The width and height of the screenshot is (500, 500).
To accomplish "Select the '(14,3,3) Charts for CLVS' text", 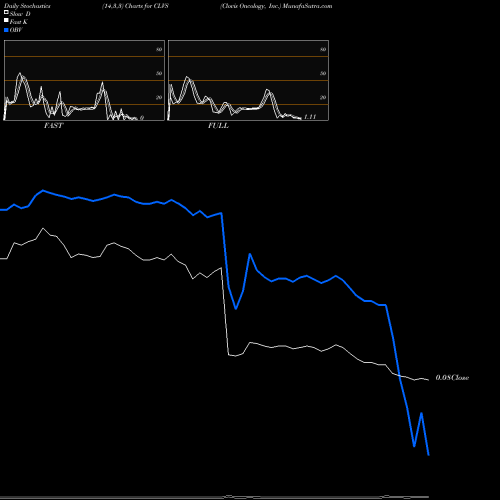I will click(x=135, y=6).
